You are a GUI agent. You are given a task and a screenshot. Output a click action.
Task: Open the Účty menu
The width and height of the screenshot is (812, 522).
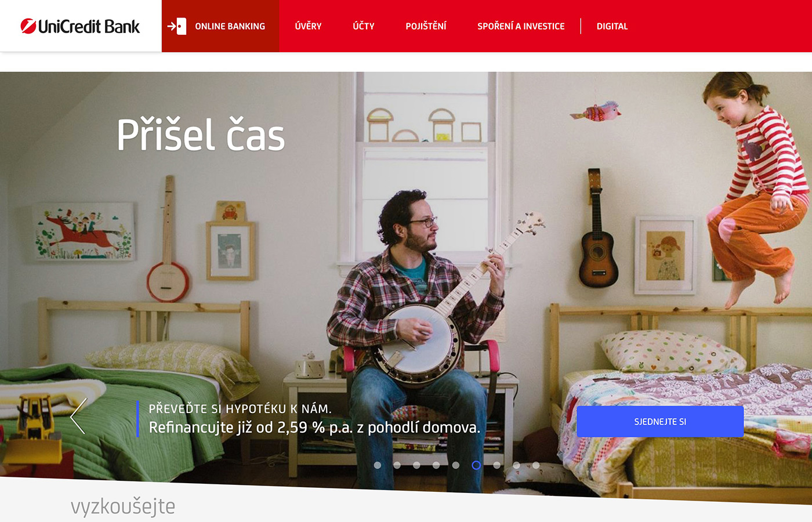[364, 26]
